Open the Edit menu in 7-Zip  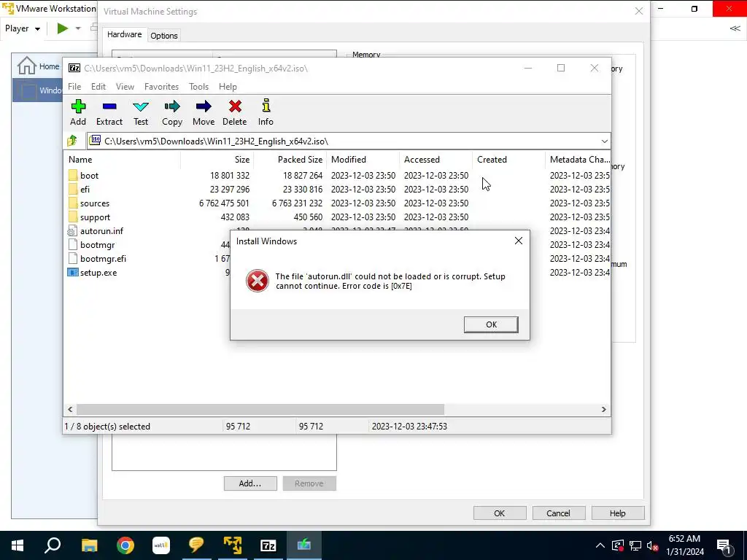pyautogui.click(x=98, y=87)
